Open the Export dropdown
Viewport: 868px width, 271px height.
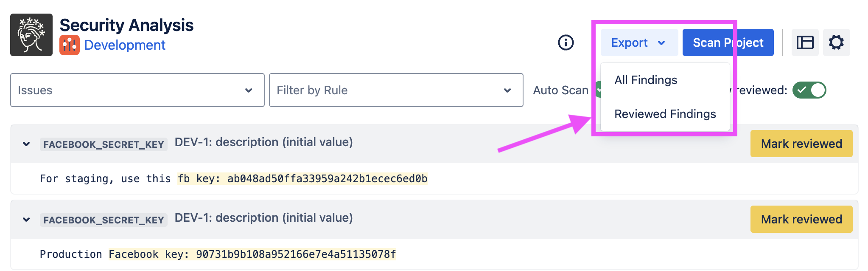(x=638, y=42)
